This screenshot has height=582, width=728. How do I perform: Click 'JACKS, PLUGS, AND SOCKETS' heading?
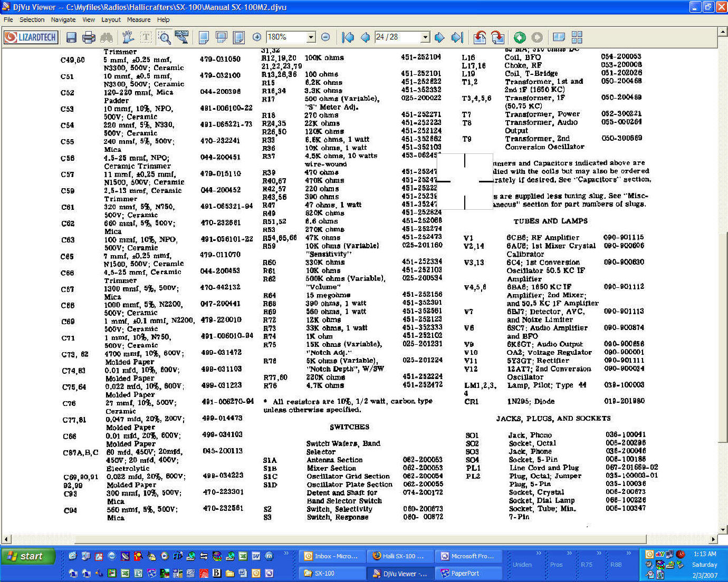553,419
